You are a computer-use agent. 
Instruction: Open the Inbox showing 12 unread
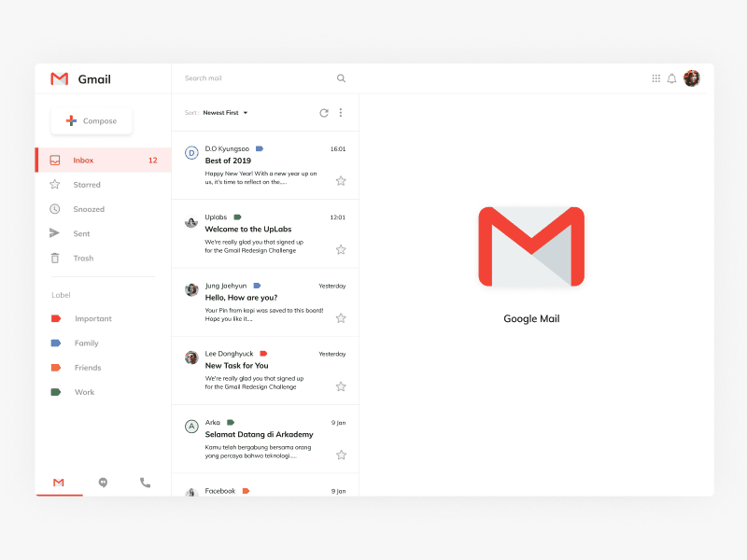point(83,160)
